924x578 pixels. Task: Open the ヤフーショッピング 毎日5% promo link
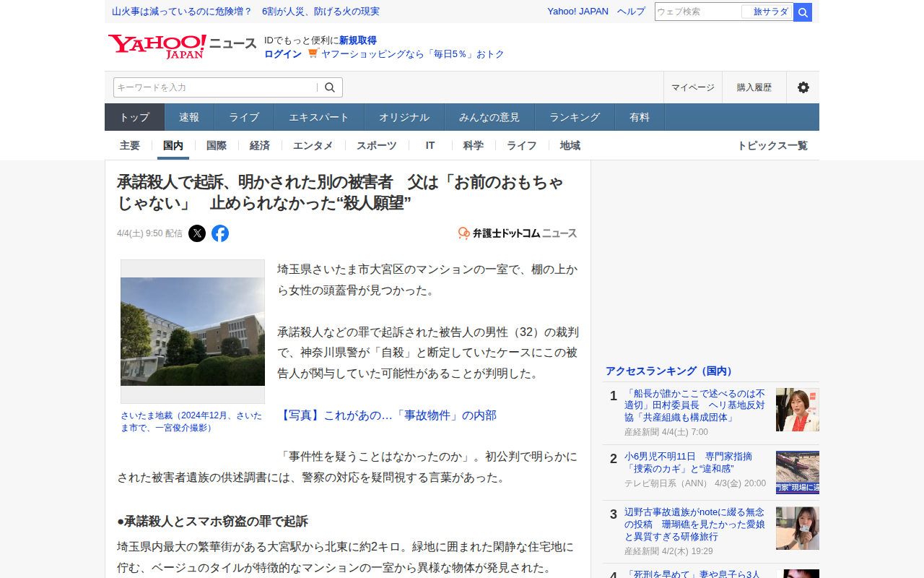tap(413, 53)
